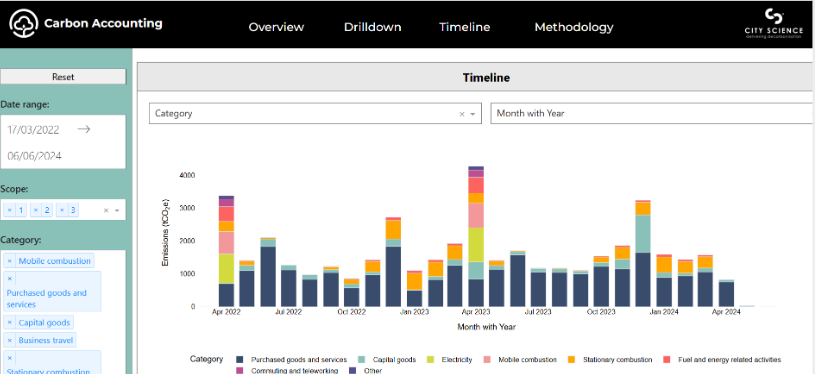Remove the Capital goods category tag
Viewport: 815px width, 374px height.
click(9, 323)
